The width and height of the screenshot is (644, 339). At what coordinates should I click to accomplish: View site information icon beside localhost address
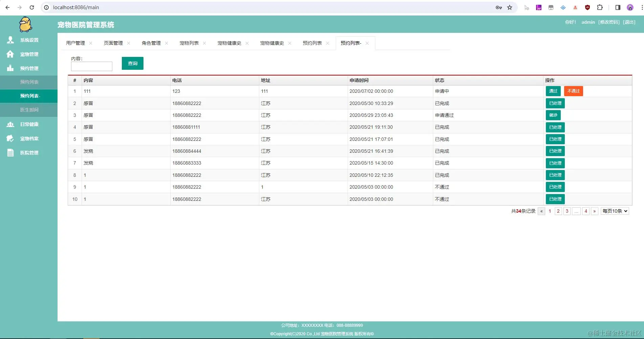[x=46, y=7]
